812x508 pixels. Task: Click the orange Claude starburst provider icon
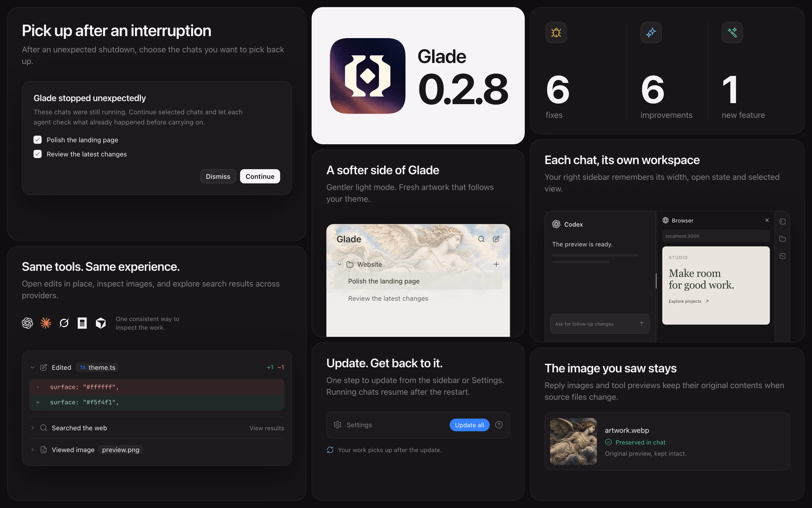(x=46, y=323)
